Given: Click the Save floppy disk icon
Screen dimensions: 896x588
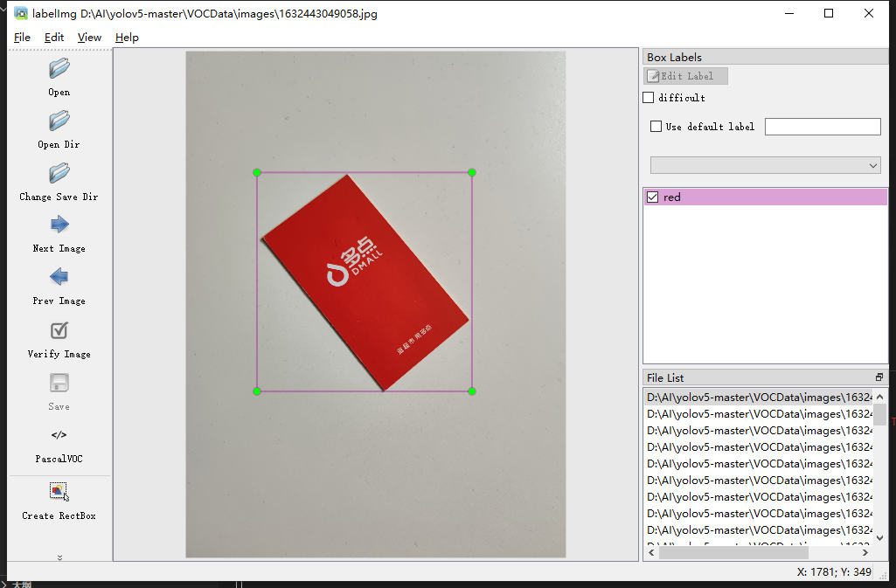Looking at the screenshot, I should coord(59,383).
